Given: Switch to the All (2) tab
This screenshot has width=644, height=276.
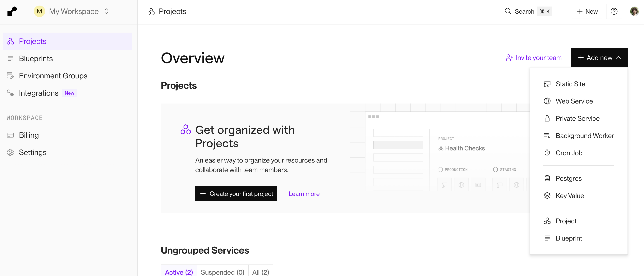Looking at the screenshot, I should click(x=260, y=272).
